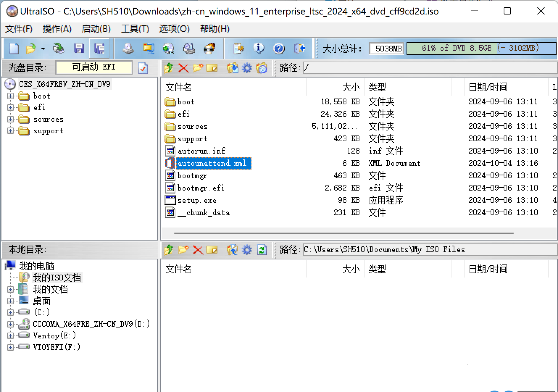Expand Ventoy(E:) drive node
Image resolution: width=558 pixels, height=392 pixels.
coord(11,335)
